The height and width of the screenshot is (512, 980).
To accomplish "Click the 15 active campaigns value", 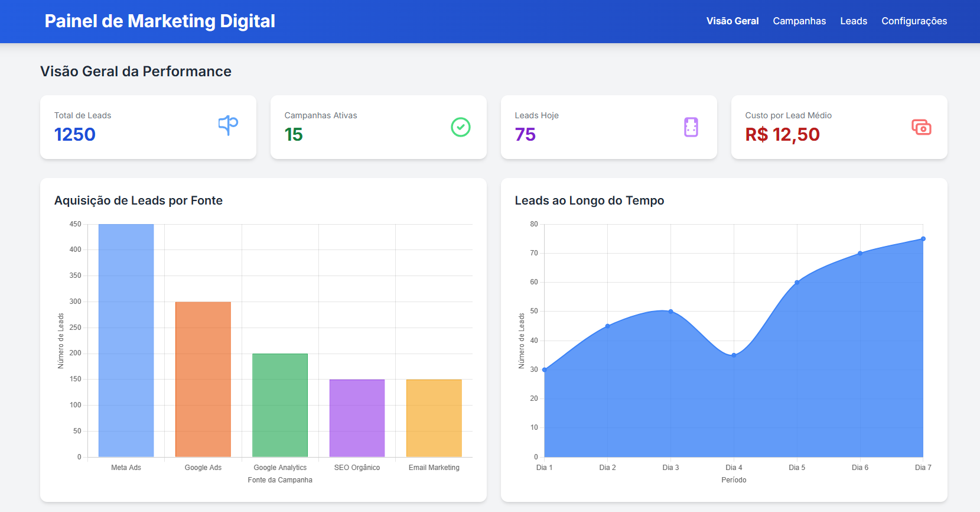I will [x=294, y=135].
